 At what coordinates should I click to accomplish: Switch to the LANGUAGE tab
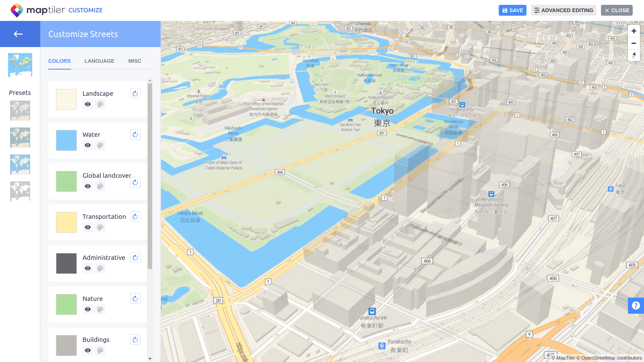99,61
